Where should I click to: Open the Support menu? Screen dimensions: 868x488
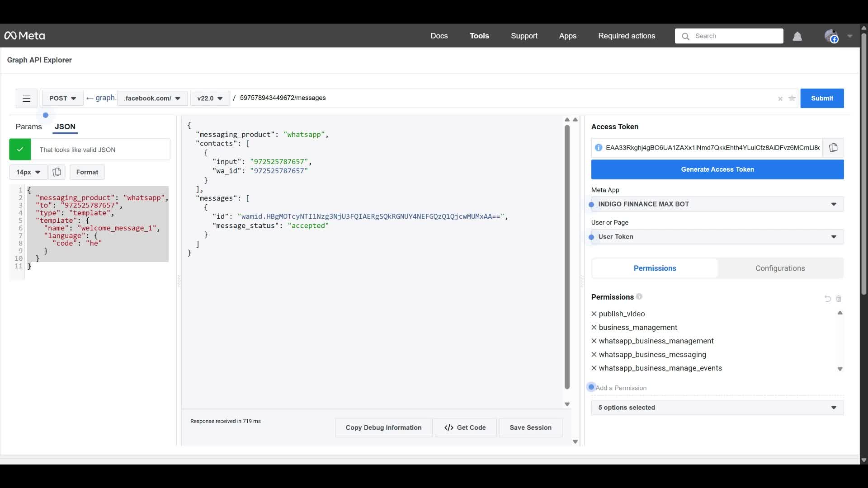pos(524,36)
